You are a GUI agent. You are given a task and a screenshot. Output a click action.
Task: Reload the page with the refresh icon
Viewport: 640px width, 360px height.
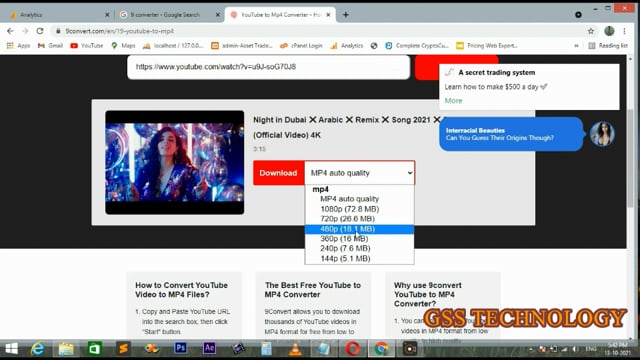coord(40,31)
